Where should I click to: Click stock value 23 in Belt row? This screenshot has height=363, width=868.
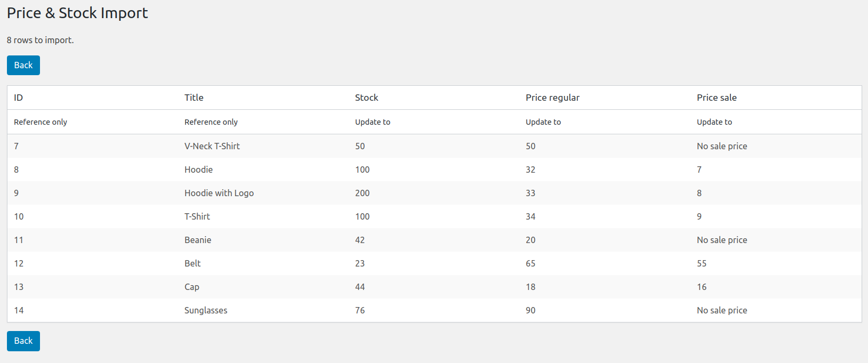(360, 263)
